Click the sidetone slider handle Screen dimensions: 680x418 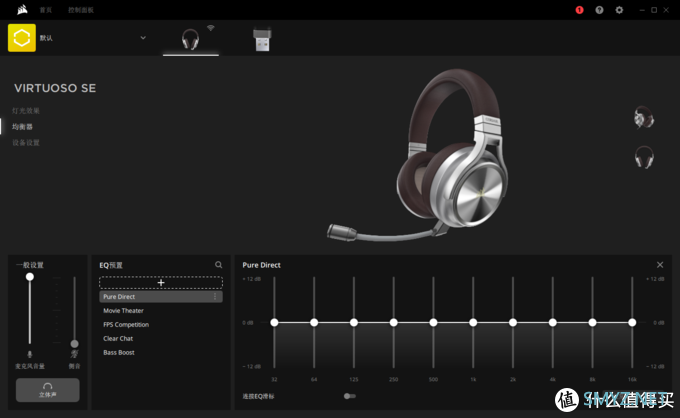click(75, 343)
